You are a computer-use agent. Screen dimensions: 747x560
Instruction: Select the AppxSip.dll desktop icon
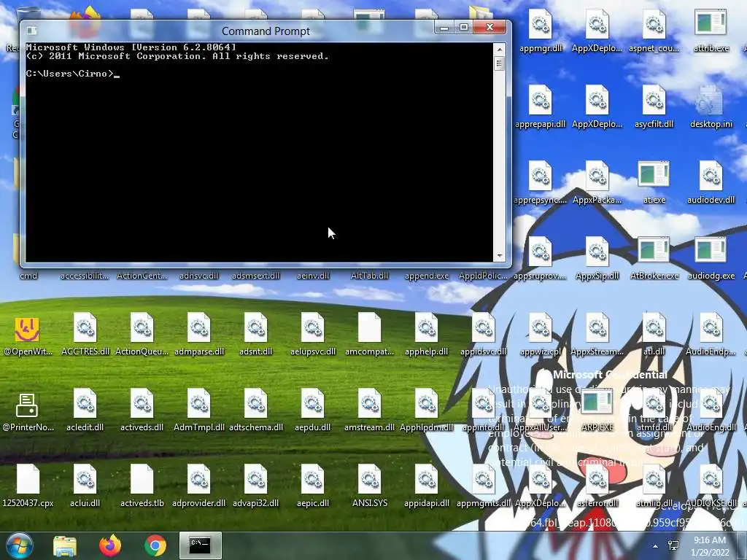click(x=597, y=259)
